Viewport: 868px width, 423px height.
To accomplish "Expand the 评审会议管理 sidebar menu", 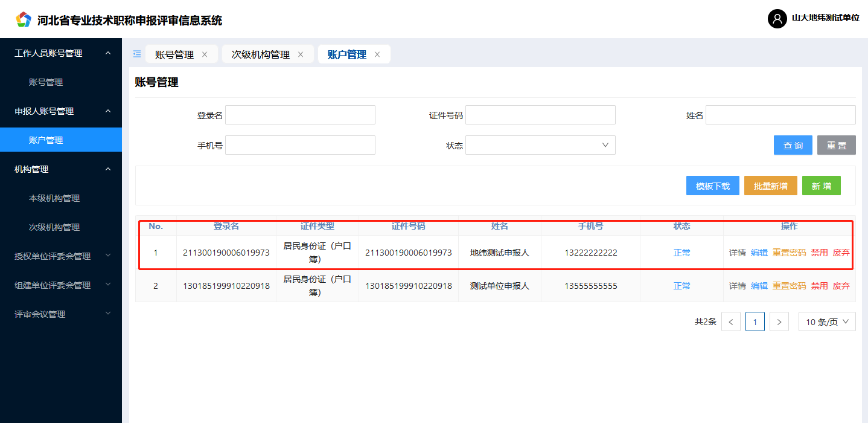I will (60, 314).
